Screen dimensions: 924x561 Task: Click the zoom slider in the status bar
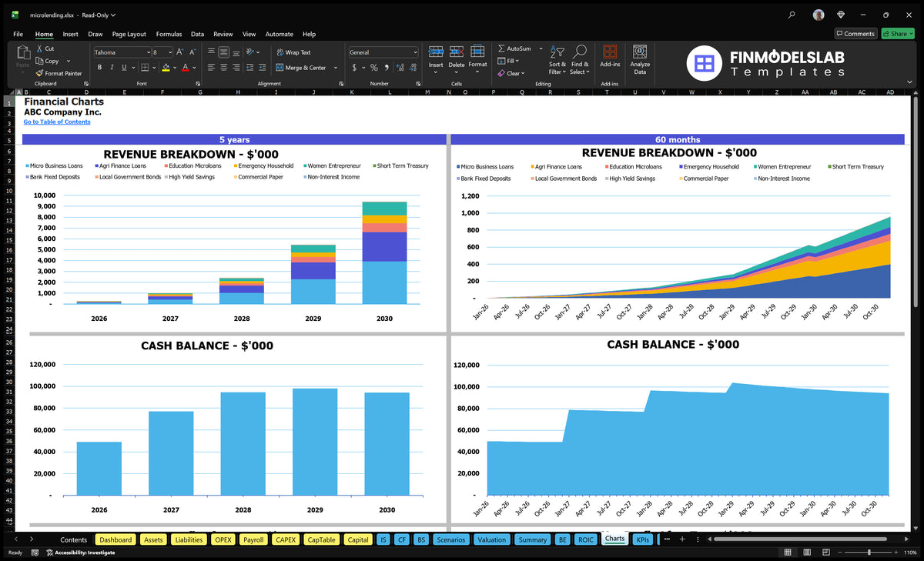point(869,553)
